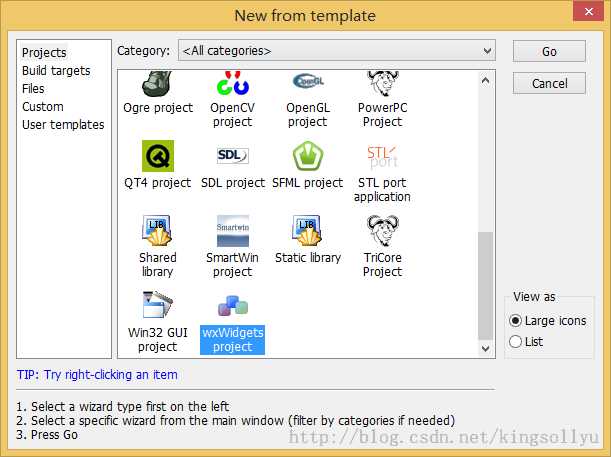
Task: Choose the Win32 GUI project icon
Action: (x=157, y=304)
